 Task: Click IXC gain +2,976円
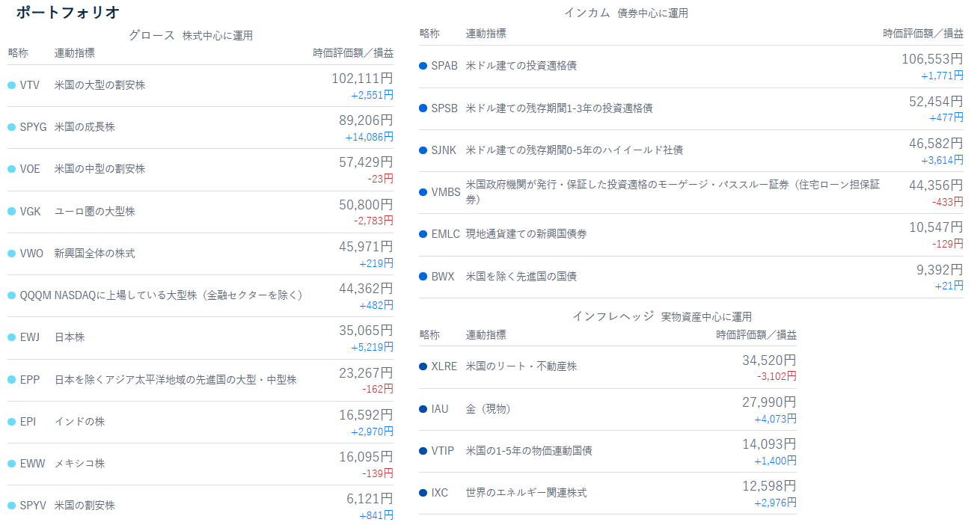pyautogui.click(x=776, y=503)
